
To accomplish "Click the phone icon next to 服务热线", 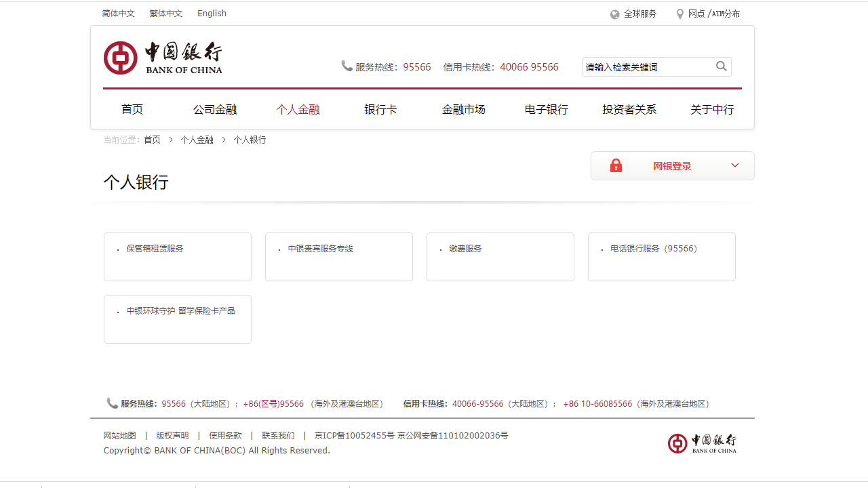I will click(346, 66).
